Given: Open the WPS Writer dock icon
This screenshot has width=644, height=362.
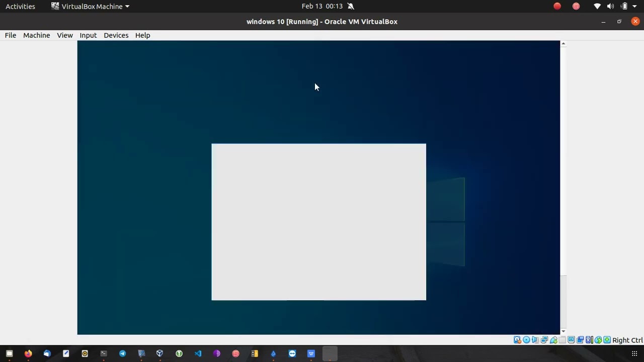Looking at the screenshot, I should (311, 353).
